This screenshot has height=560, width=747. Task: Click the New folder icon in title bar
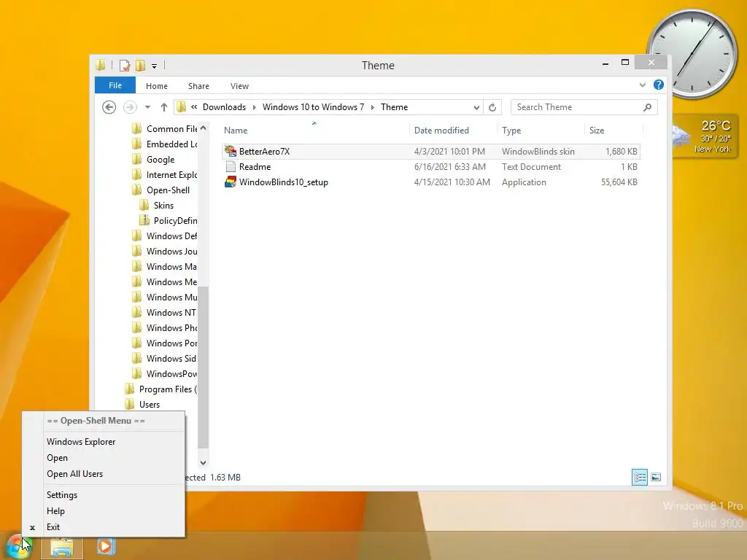(x=141, y=65)
